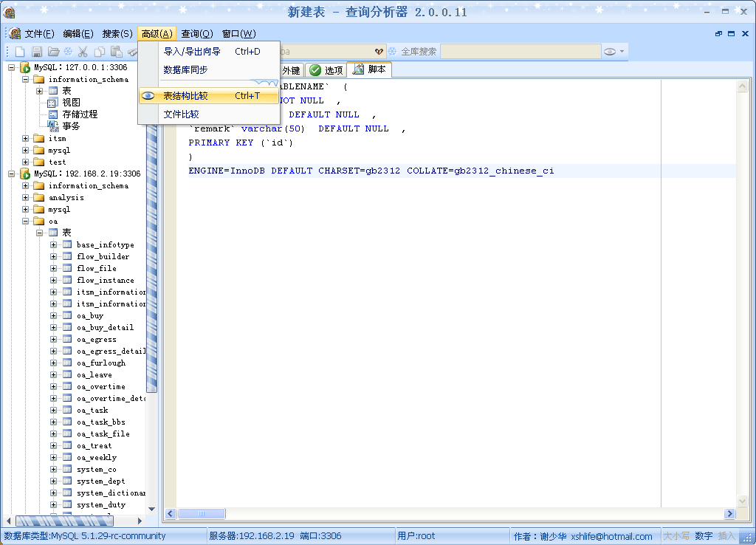Screen dimensions: 756x545
Task: Click the snowflake icon beside Open folder
Action: point(68,52)
